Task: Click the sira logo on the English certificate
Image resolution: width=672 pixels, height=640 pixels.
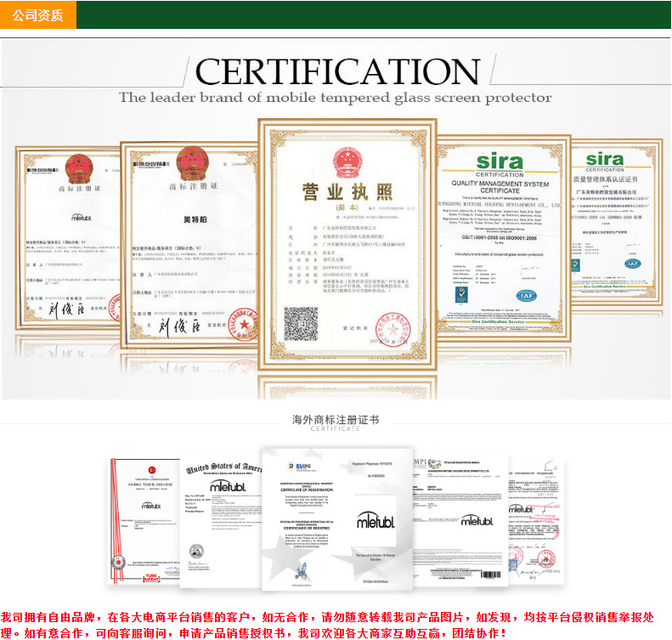Action: tap(500, 161)
